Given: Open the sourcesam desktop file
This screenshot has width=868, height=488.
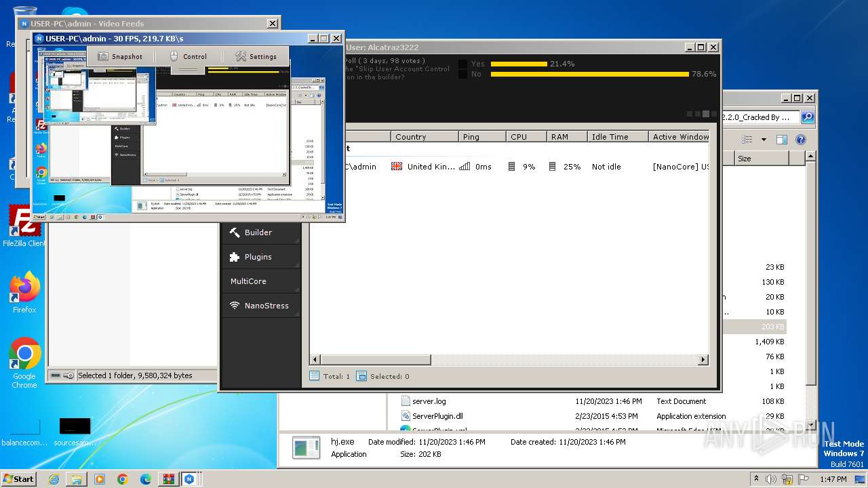Looking at the screenshot, I should [75, 432].
